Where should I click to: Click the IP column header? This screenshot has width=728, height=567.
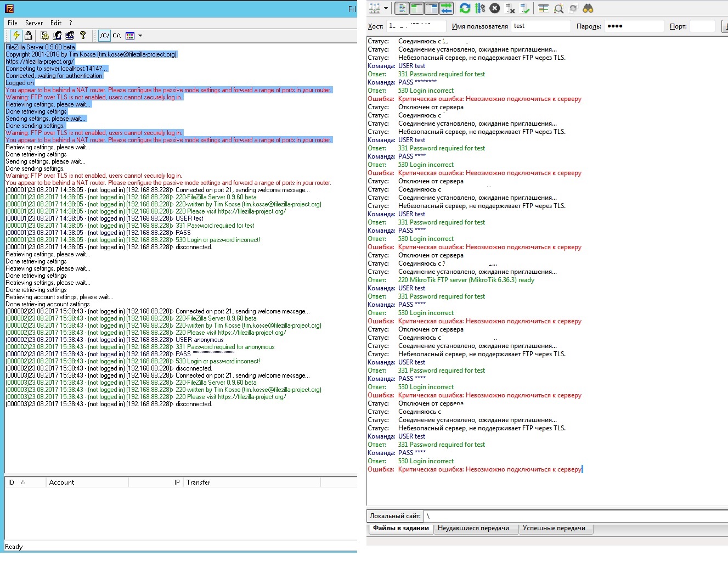click(156, 482)
